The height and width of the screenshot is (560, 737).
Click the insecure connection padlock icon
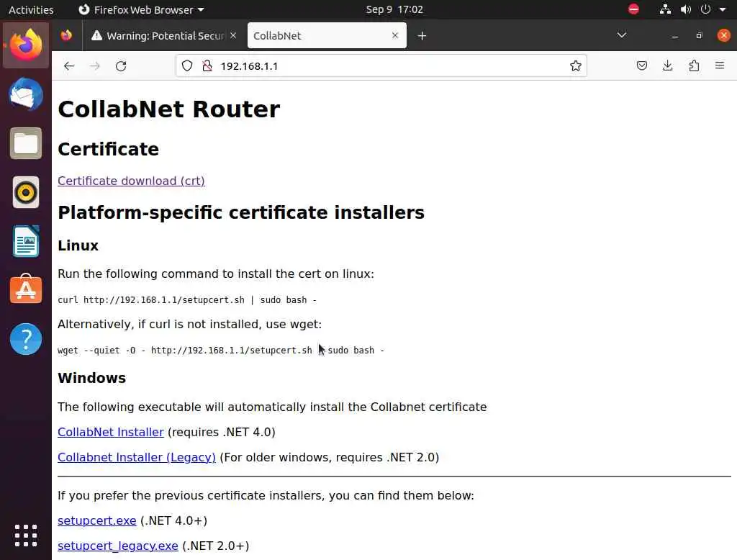click(207, 66)
